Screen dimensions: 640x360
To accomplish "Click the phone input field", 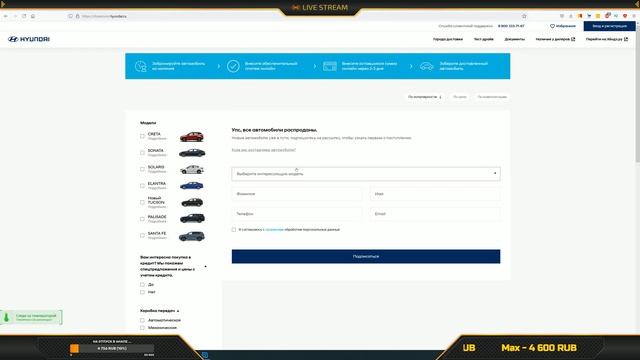I will pos(297,214).
